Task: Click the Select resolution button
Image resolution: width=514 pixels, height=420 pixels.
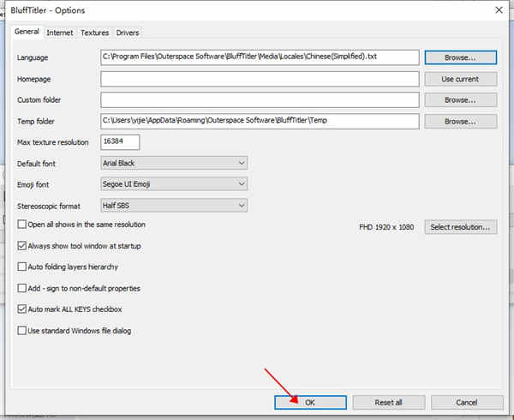Action: click(461, 227)
